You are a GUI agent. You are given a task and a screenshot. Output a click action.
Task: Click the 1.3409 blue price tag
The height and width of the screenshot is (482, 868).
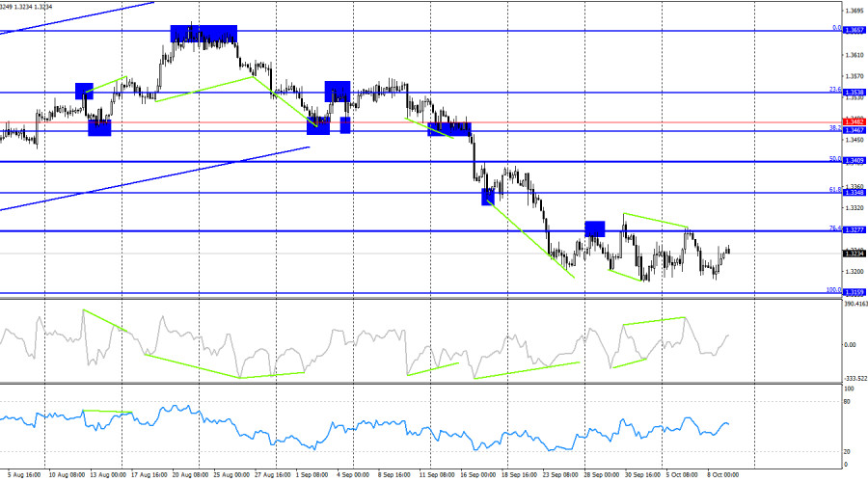pyautogui.click(x=854, y=161)
